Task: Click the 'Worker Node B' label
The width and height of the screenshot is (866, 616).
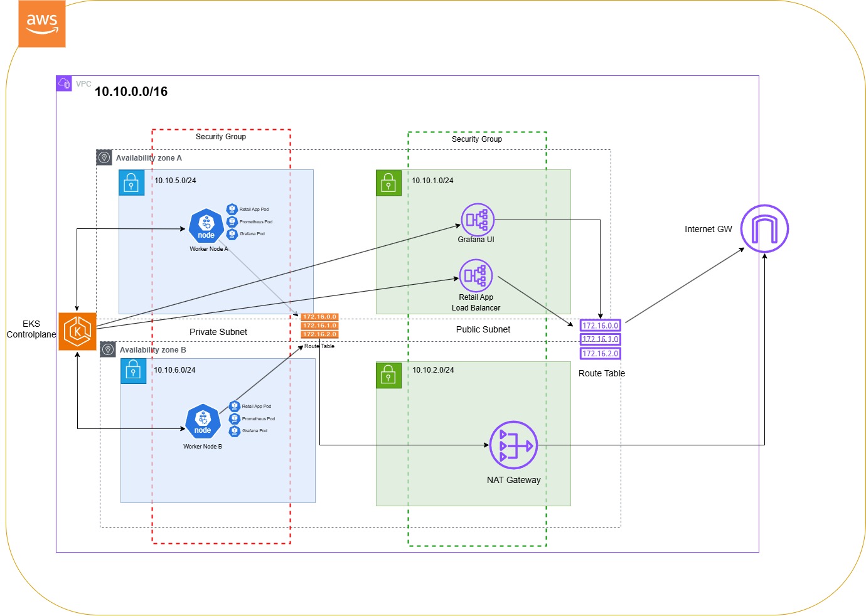Action: [203, 447]
